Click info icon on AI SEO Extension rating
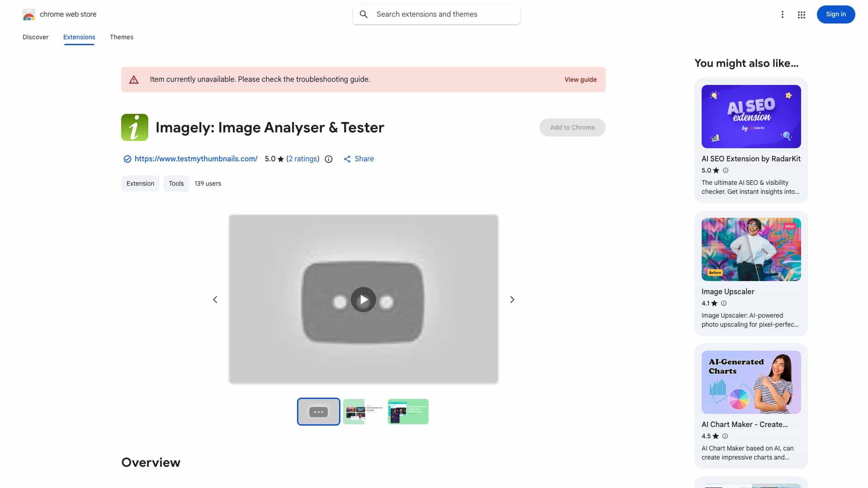This screenshot has width=868, height=488. tap(726, 170)
